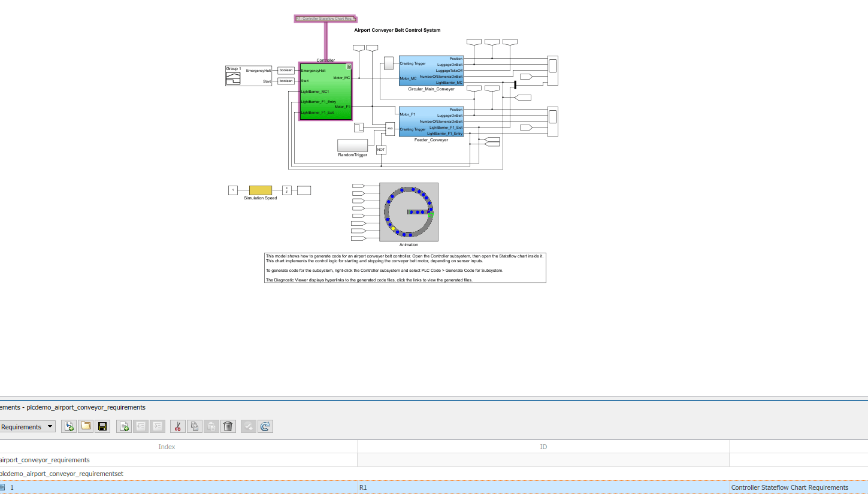This screenshot has width=868, height=494.
Task: Cut the selected requirement with scissors icon
Action: (177, 426)
